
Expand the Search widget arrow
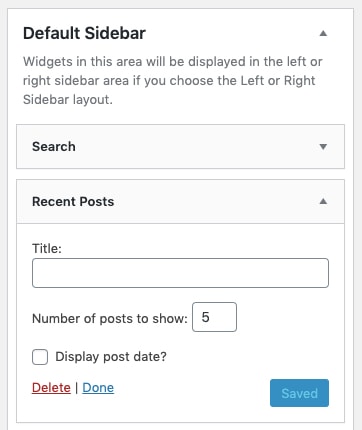(323, 147)
